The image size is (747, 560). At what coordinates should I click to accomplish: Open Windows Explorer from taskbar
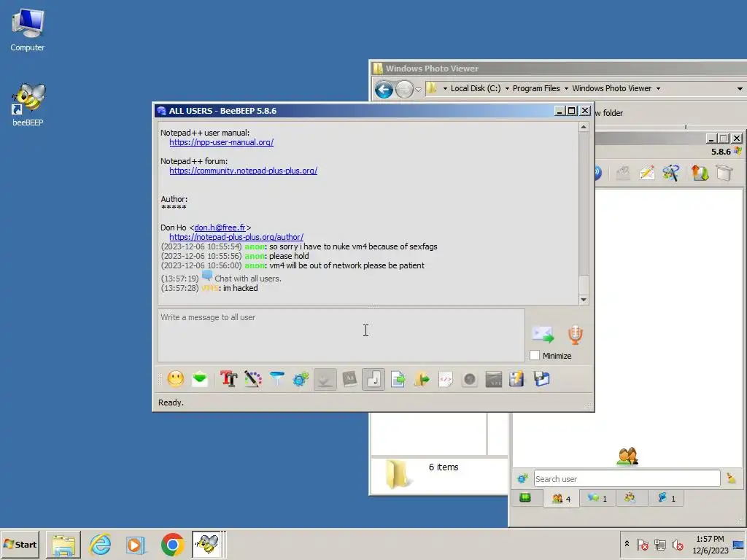(x=63, y=544)
